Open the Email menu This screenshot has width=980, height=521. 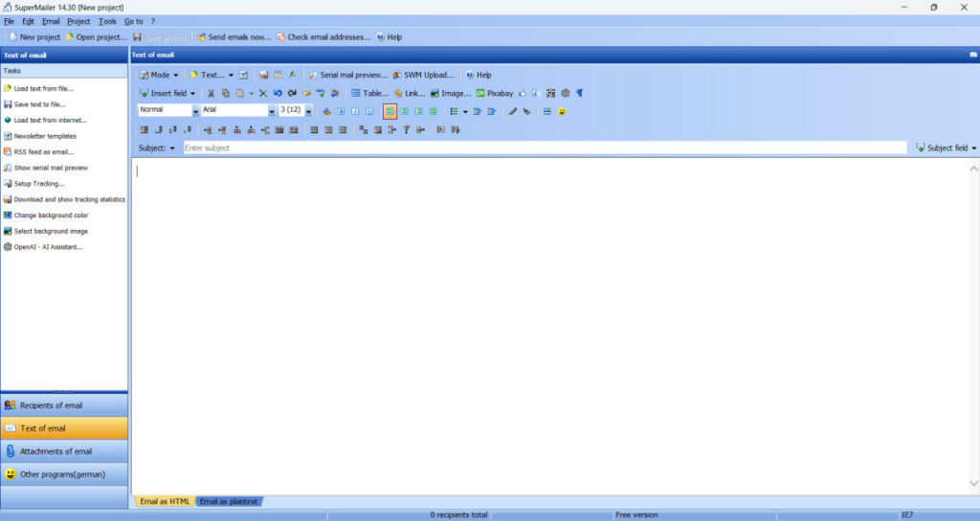(51, 21)
